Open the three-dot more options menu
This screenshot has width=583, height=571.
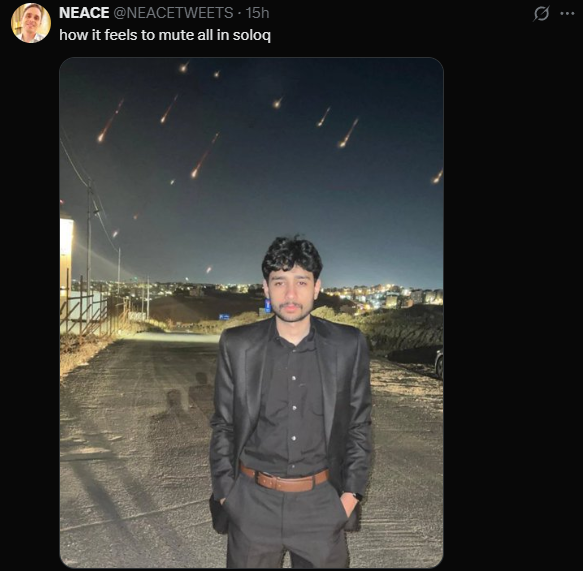[567, 13]
